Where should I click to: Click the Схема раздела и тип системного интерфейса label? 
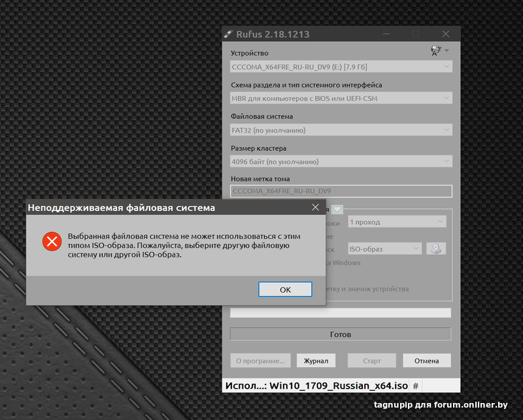pos(306,85)
